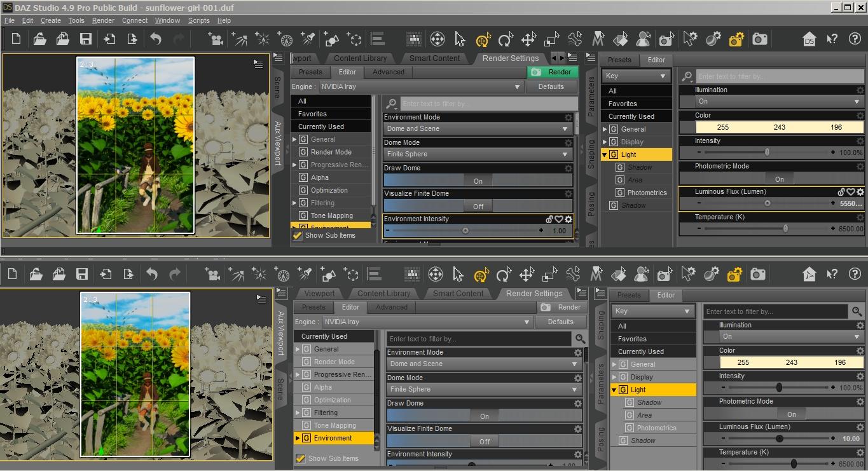Click Defaults button in the lower panel
The width and height of the screenshot is (868, 471).
pyautogui.click(x=560, y=322)
